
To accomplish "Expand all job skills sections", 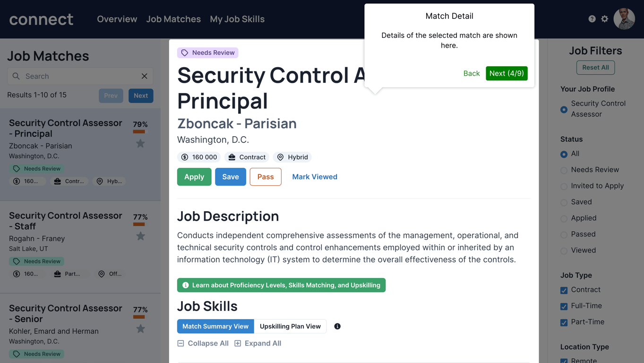I will coord(258,344).
